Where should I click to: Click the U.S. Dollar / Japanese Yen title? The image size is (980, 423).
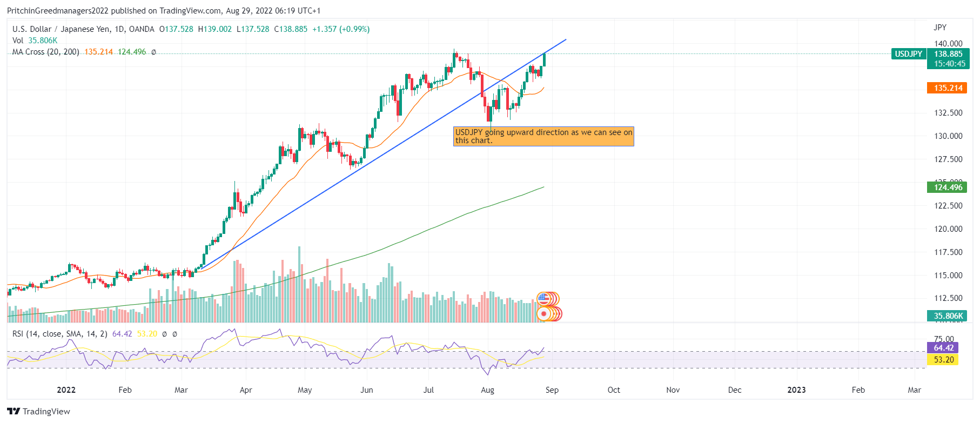61,29
